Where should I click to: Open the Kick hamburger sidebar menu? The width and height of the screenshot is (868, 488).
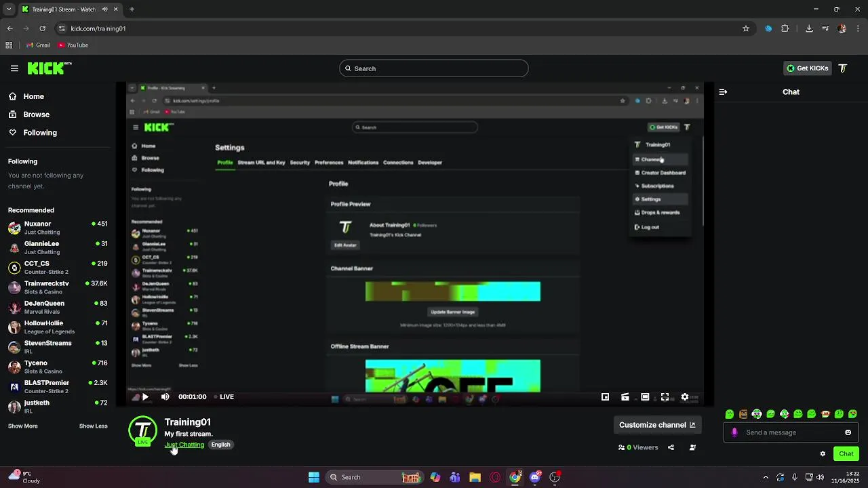(x=14, y=68)
